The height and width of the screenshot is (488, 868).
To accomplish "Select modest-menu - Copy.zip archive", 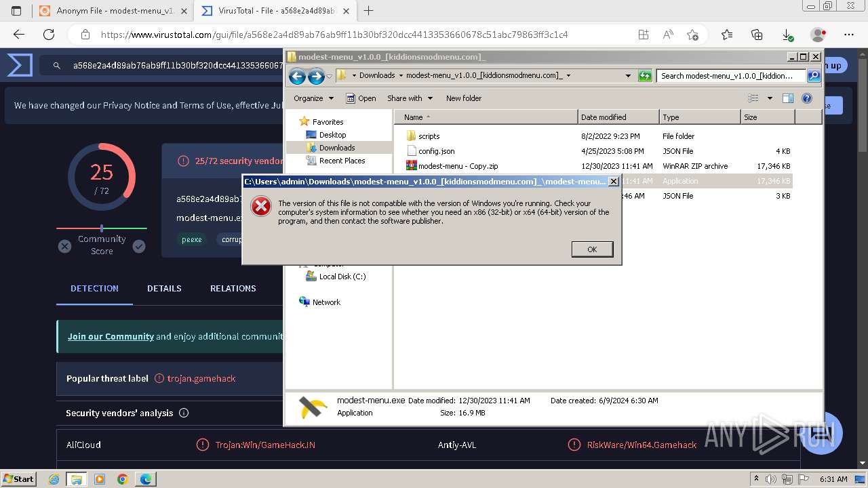I will (458, 166).
